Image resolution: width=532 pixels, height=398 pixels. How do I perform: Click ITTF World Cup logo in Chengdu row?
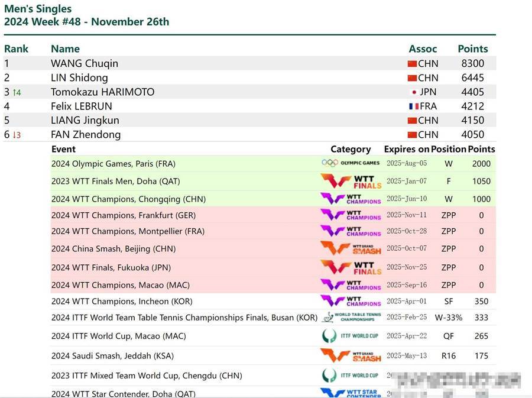tap(350, 376)
